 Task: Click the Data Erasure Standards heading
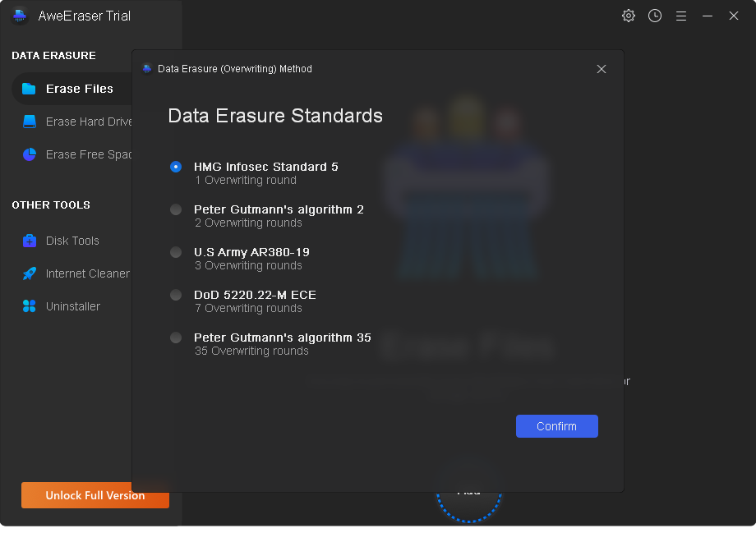pos(275,116)
